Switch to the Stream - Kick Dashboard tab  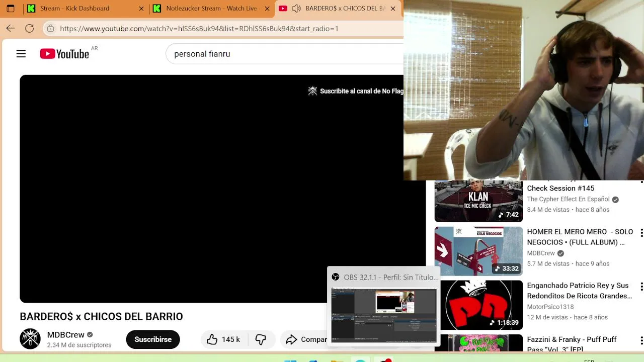(x=86, y=9)
